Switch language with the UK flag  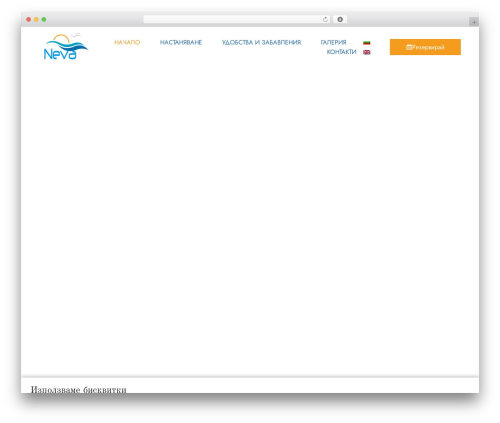tap(367, 52)
